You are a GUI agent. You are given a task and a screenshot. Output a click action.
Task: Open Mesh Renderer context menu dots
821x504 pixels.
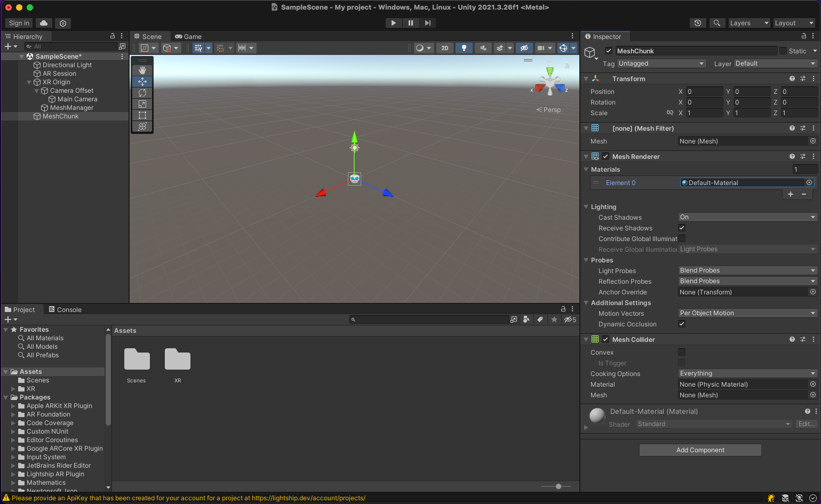(814, 156)
